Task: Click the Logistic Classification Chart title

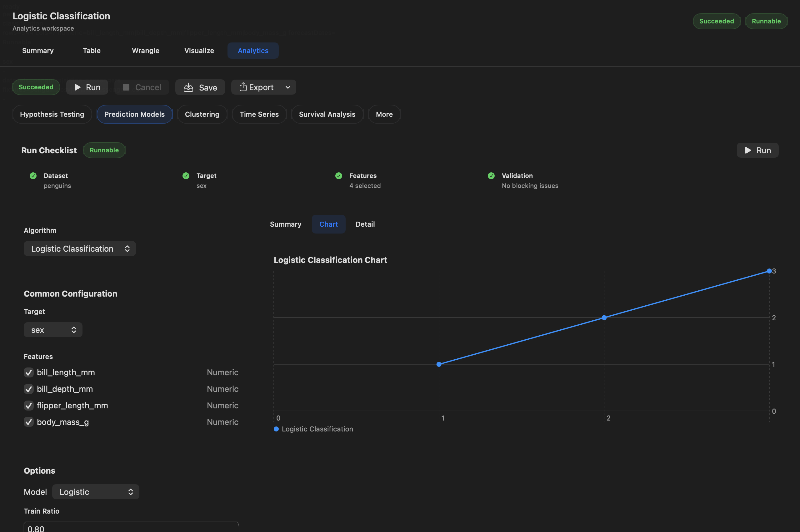Action: coord(330,260)
